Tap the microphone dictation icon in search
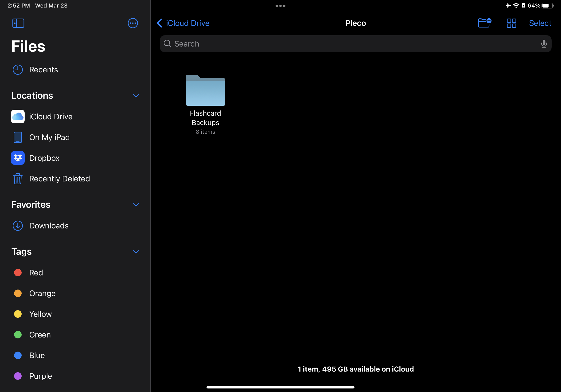 544,44
